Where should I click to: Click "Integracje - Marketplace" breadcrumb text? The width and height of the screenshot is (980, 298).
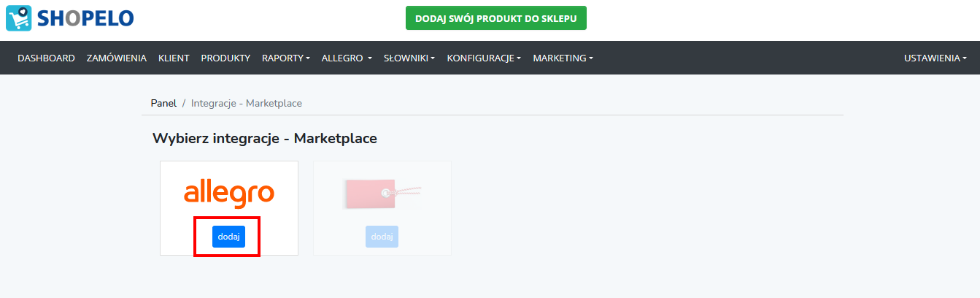[x=247, y=103]
